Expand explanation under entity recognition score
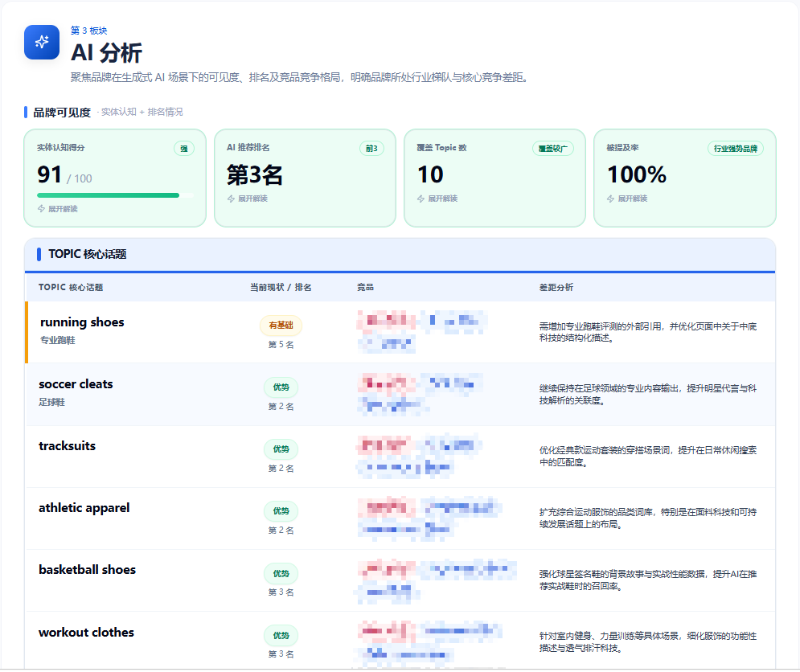 58,209
